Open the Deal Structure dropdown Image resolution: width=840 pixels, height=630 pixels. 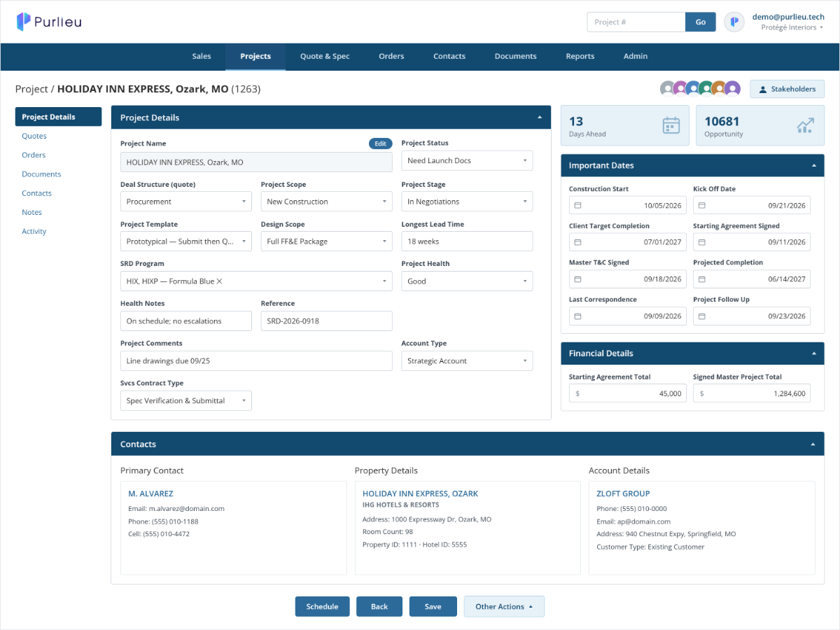(186, 202)
